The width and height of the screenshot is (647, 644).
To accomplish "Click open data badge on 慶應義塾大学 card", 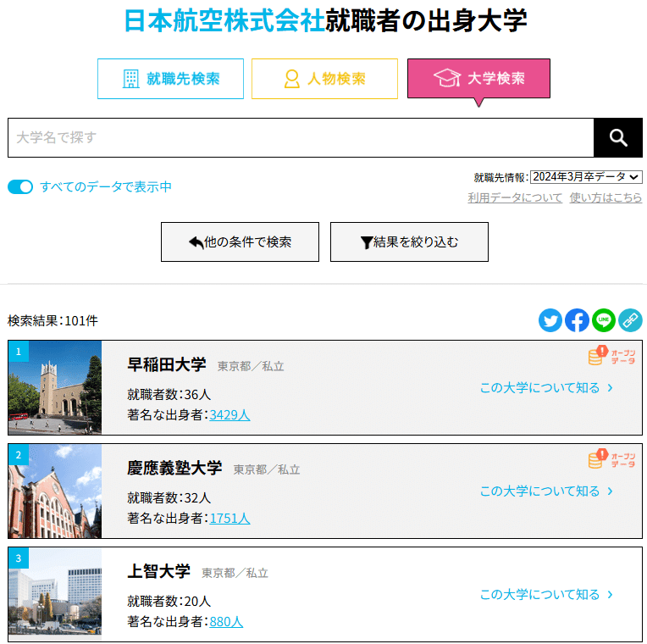I will point(611,458).
